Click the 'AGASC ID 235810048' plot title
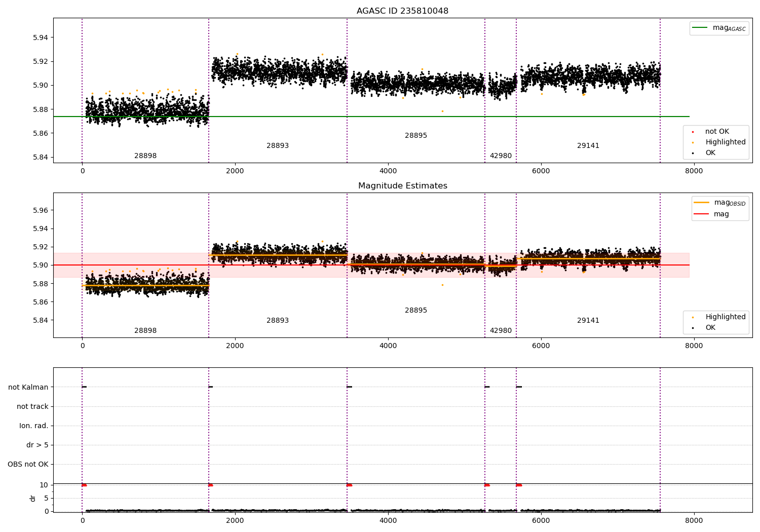760x532 pixels. [x=402, y=11]
